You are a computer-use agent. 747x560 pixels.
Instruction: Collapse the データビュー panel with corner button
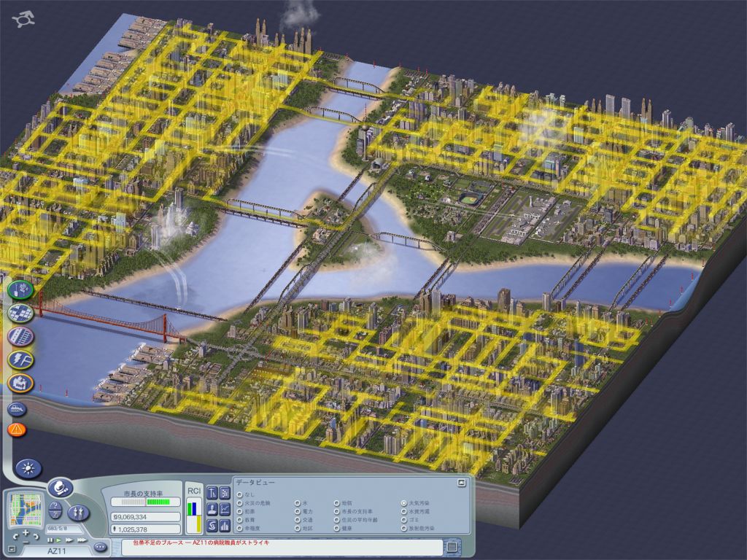tap(461, 483)
